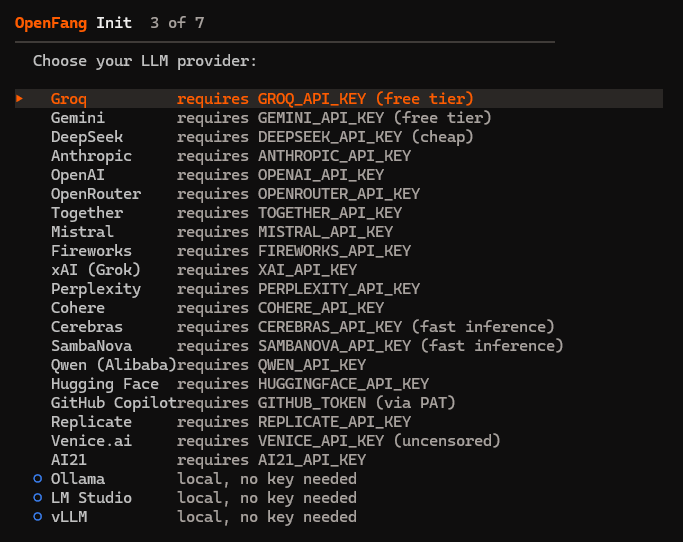Pick the DeepSeek provider entry

coord(339,137)
